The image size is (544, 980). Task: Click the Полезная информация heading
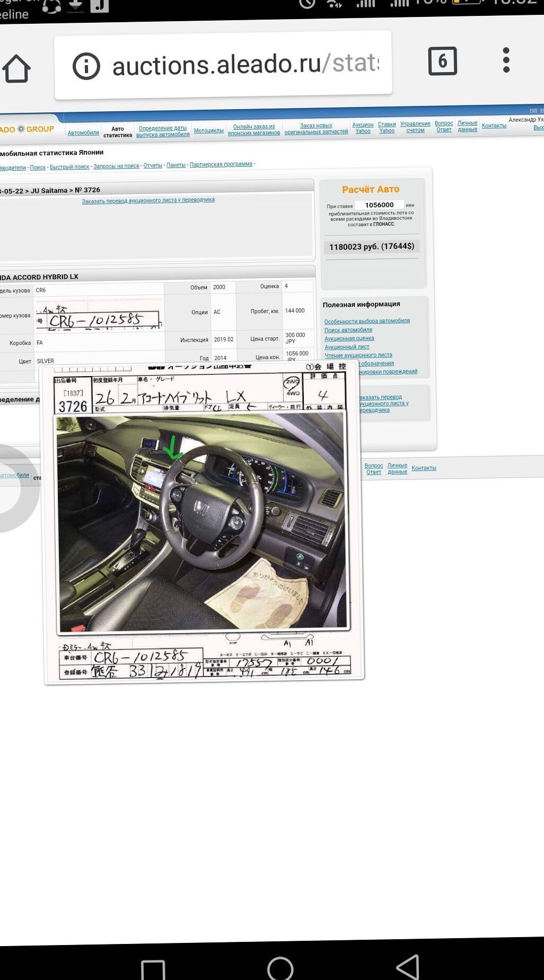(362, 304)
